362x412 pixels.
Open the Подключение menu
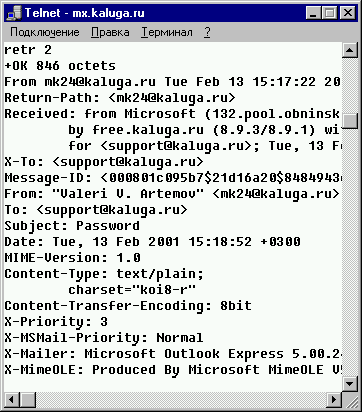45,32
